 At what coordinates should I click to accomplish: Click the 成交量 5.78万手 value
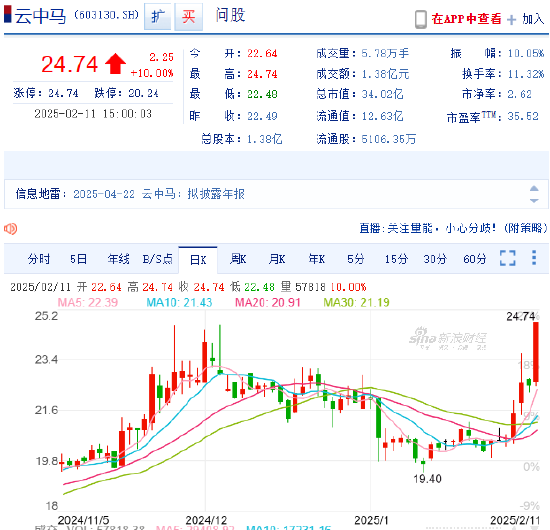click(385, 54)
